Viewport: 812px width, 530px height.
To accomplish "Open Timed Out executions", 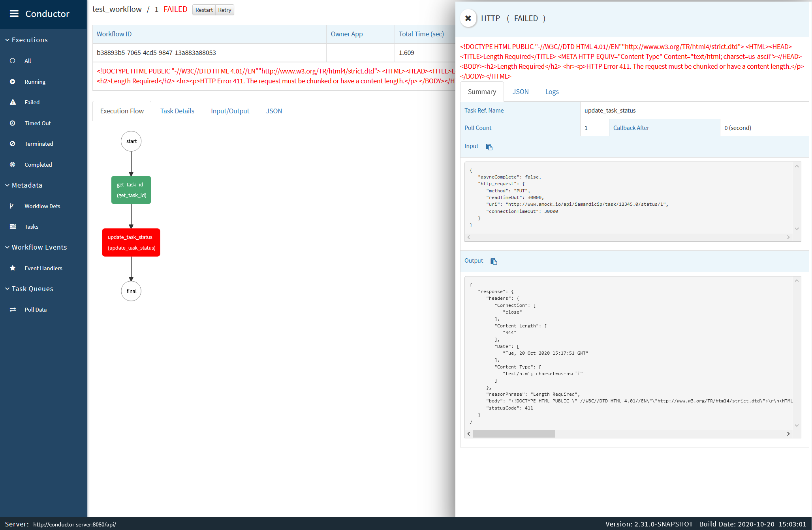I will coord(13,123).
